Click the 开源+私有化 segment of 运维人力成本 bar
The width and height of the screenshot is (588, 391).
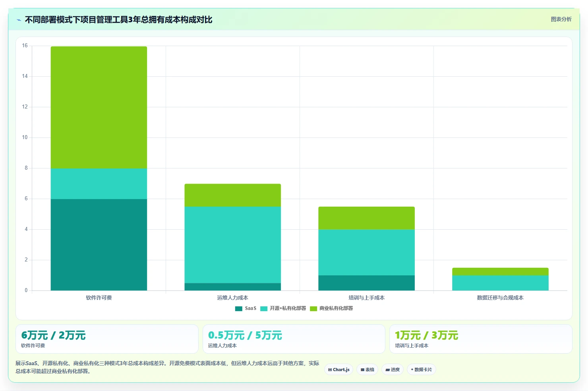(x=233, y=245)
